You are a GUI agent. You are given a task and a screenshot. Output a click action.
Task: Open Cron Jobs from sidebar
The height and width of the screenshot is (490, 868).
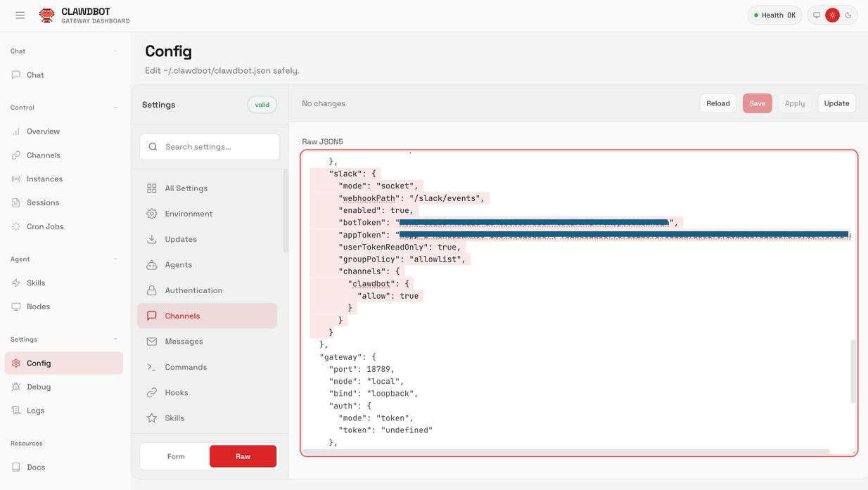(x=45, y=226)
